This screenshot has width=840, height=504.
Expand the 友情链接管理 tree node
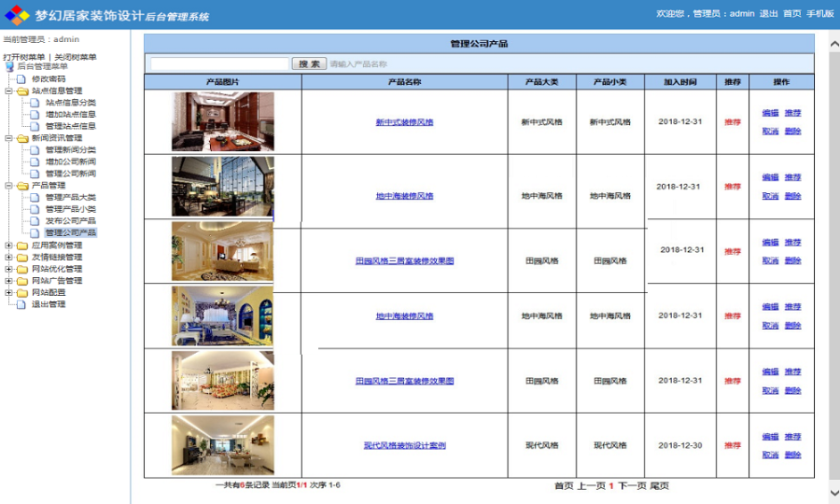click(8, 257)
